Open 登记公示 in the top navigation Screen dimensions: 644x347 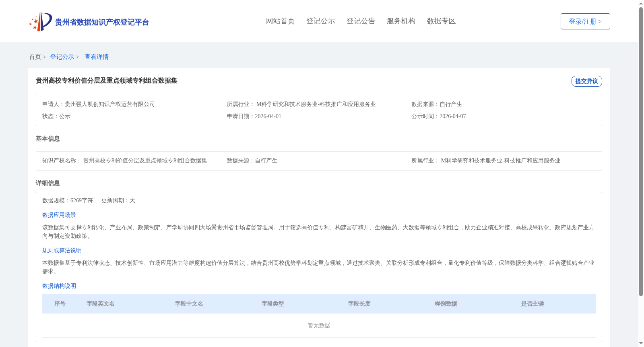coord(320,21)
